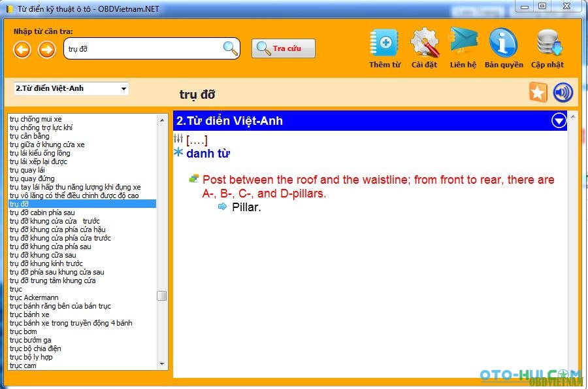Click the 'danh từ' part-of-speech label
This screenshot has height=389, width=588.
click(x=208, y=153)
